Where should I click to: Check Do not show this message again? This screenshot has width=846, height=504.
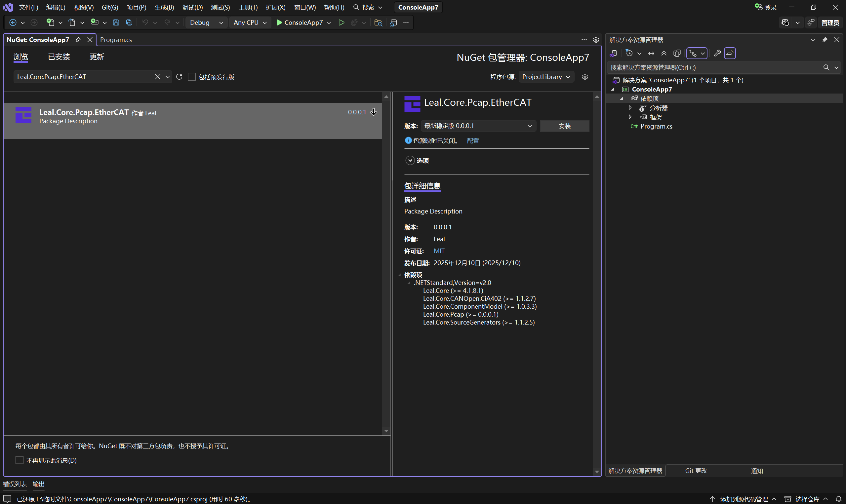(x=20, y=460)
